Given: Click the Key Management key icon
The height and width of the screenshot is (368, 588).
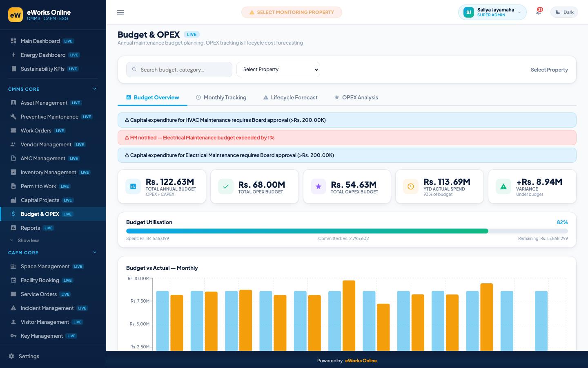Looking at the screenshot, I should point(13,336).
